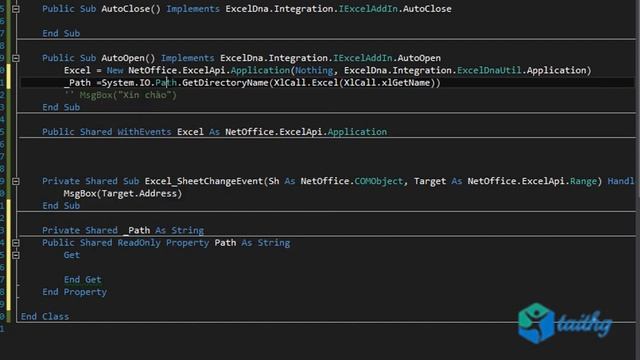Click Path name in the Property declaration
The height and width of the screenshot is (360, 640).
pos(225,243)
